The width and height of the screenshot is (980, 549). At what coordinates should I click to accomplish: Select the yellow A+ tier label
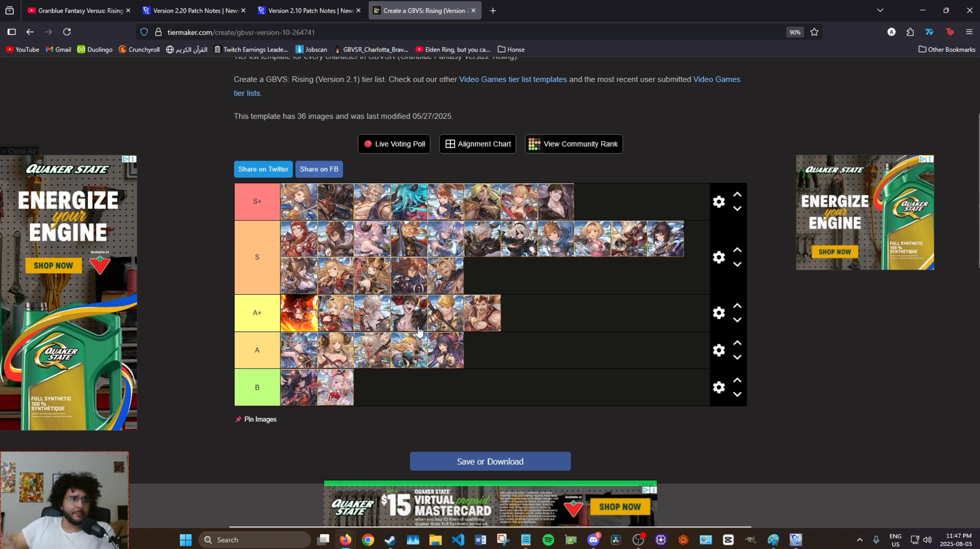[x=257, y=313]
